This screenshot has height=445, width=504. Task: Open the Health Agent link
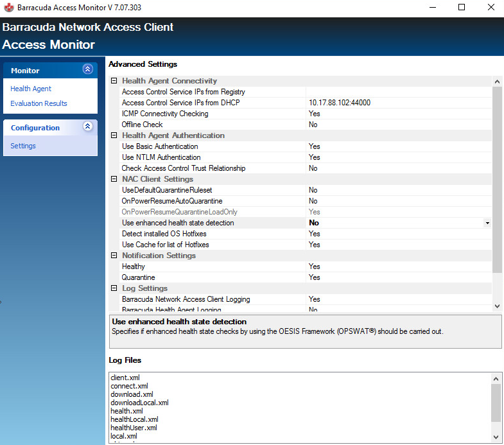click(x=31, y=89)
